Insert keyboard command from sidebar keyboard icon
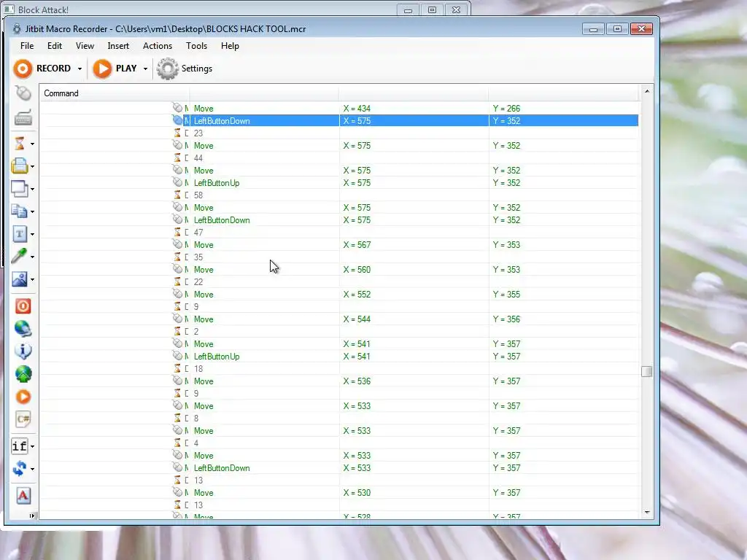 coord(23,117)
